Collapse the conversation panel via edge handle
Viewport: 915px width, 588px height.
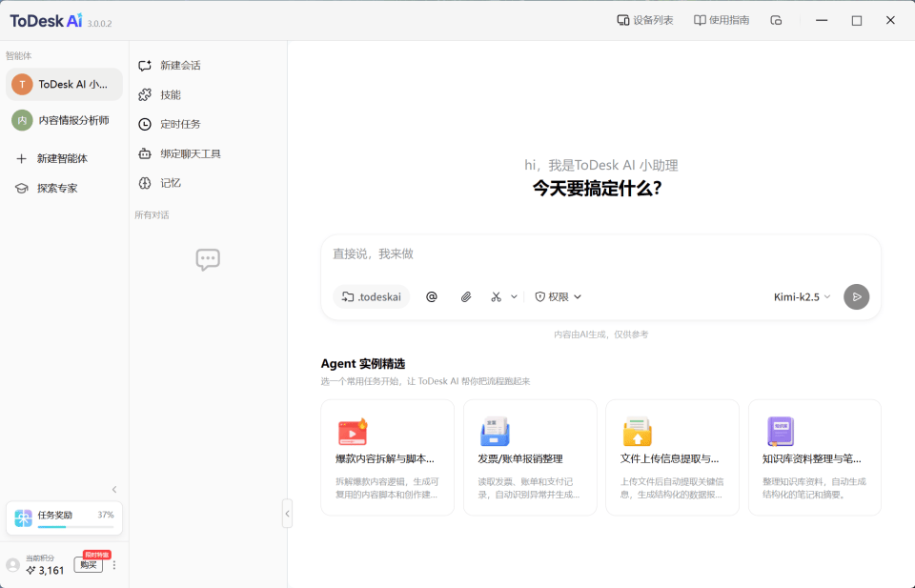point(287,514)
